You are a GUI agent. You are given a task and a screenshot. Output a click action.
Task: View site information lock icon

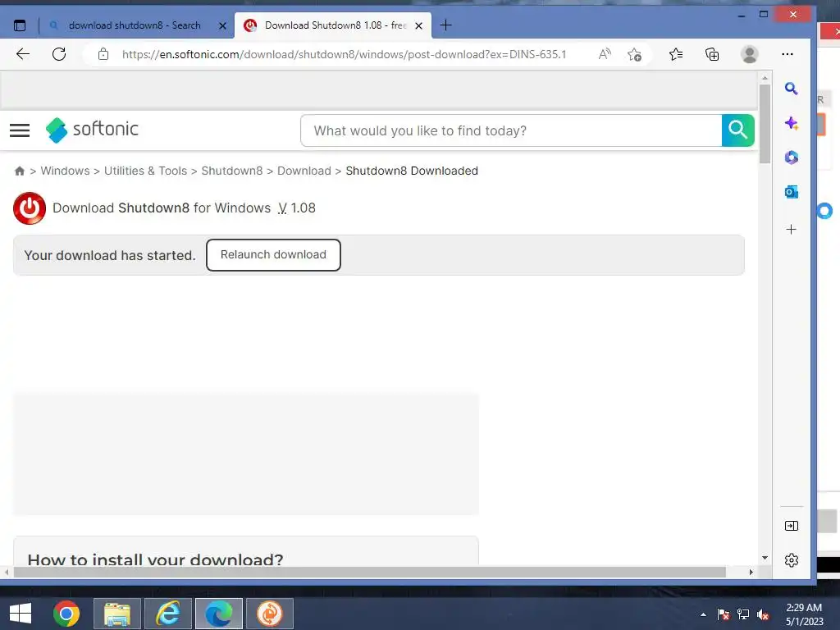[103, 54]
